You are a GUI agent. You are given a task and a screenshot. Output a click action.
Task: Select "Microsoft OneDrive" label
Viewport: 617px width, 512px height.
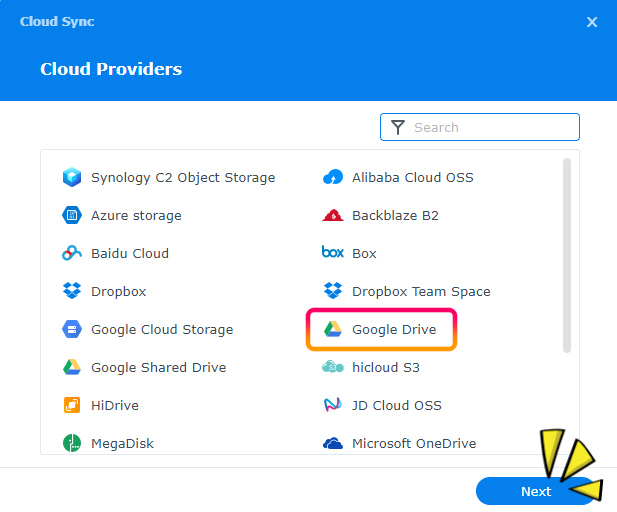pos(414,444)
